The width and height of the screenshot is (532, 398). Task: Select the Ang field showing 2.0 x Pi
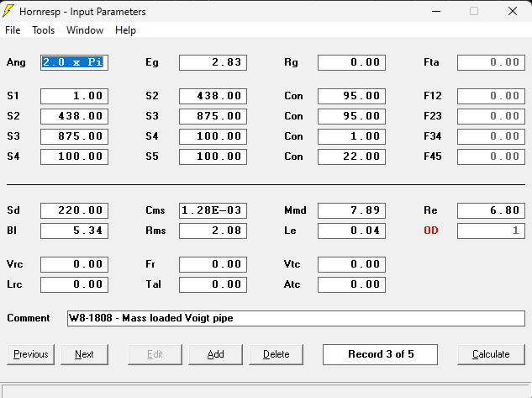point(74,62)
